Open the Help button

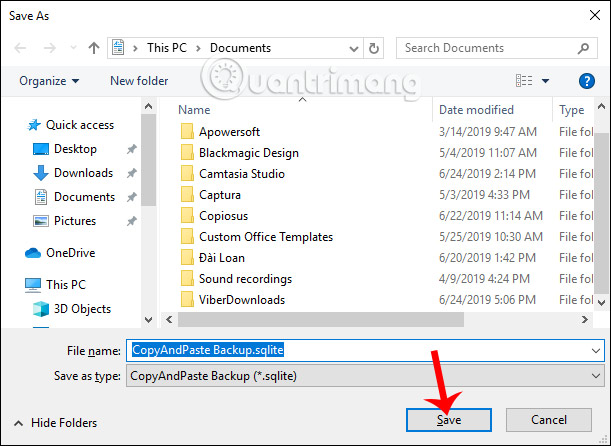(586, 81)
